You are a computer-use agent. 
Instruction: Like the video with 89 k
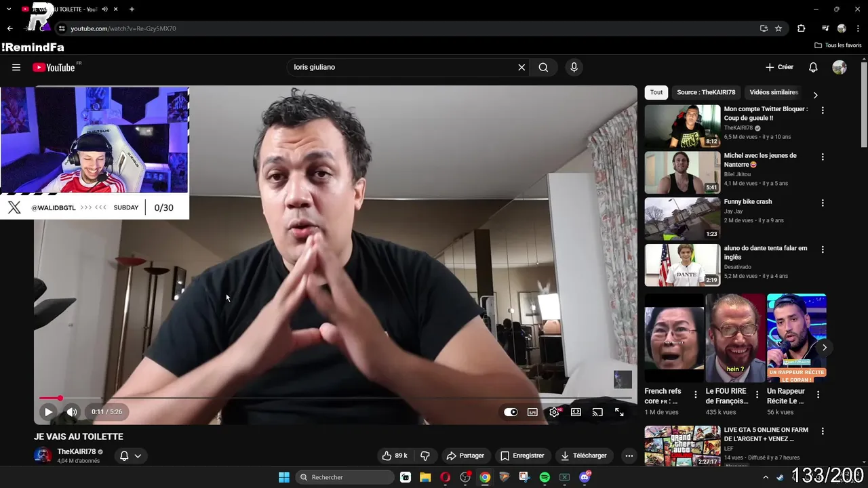(x=395, y=455)
